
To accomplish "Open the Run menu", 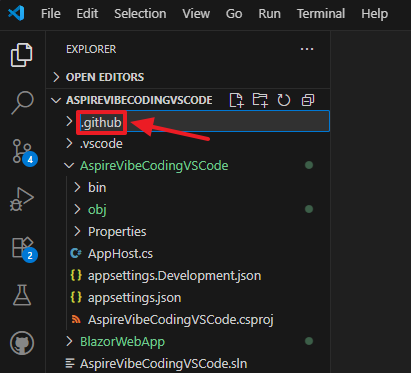I will (x=269, y=14).
